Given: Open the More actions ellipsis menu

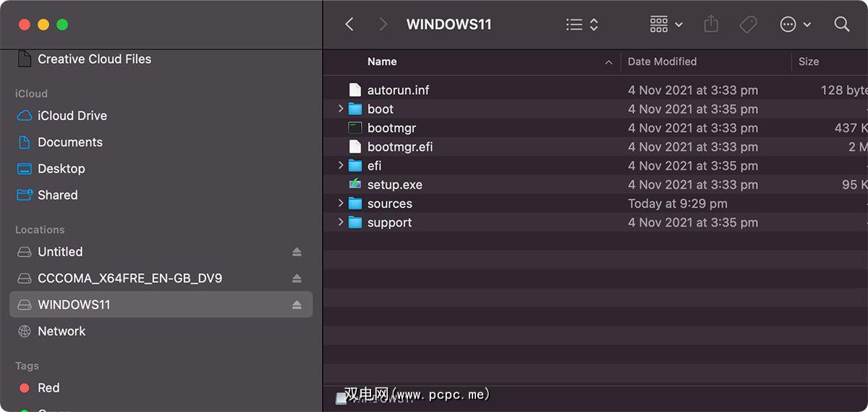Looking at the screenshot, I should [795, 25].
